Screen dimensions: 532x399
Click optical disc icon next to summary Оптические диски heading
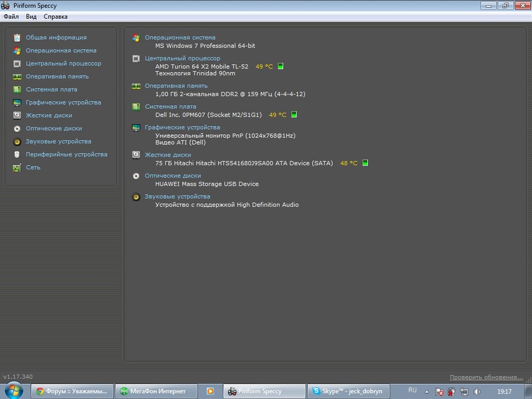136,176
